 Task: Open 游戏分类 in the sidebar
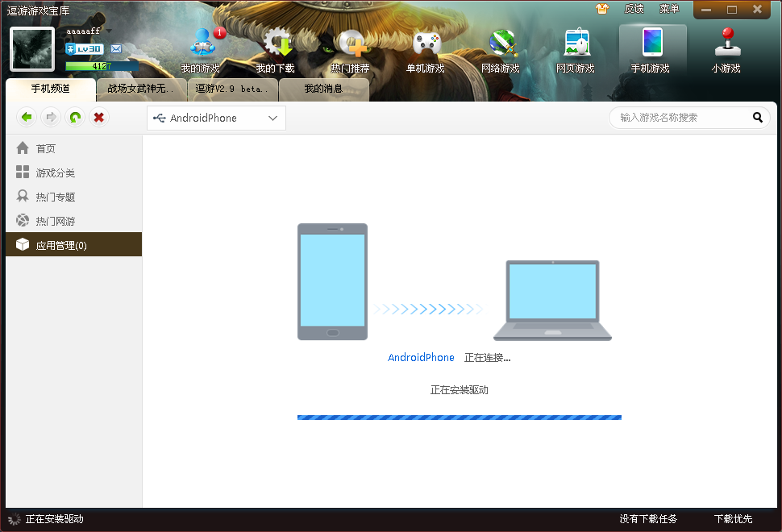pos(74,172)
